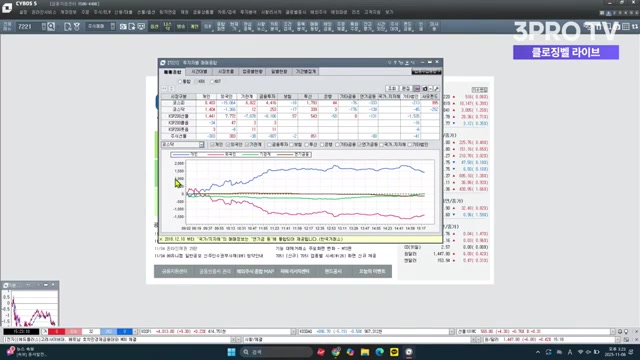Select the 주식선물 row in the table
Screen dimensions: 640x360
click(x=300, y=136)
